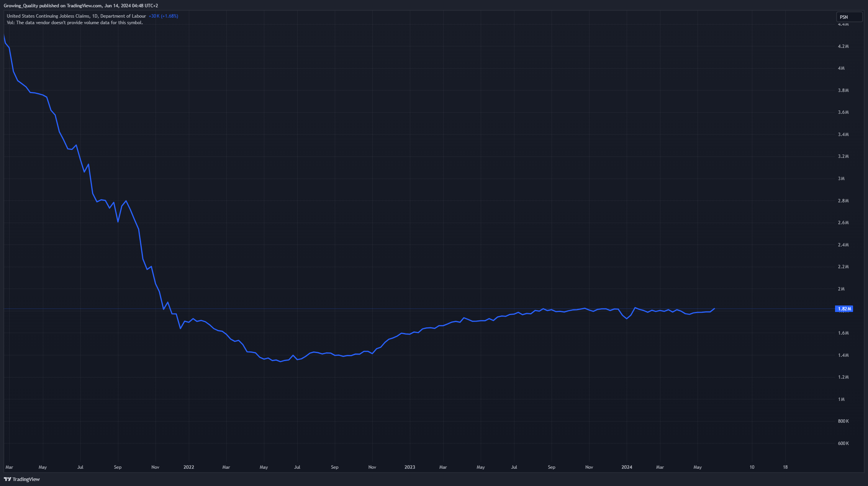Click the Growing_Quality published header text

[x=80, y=6]
